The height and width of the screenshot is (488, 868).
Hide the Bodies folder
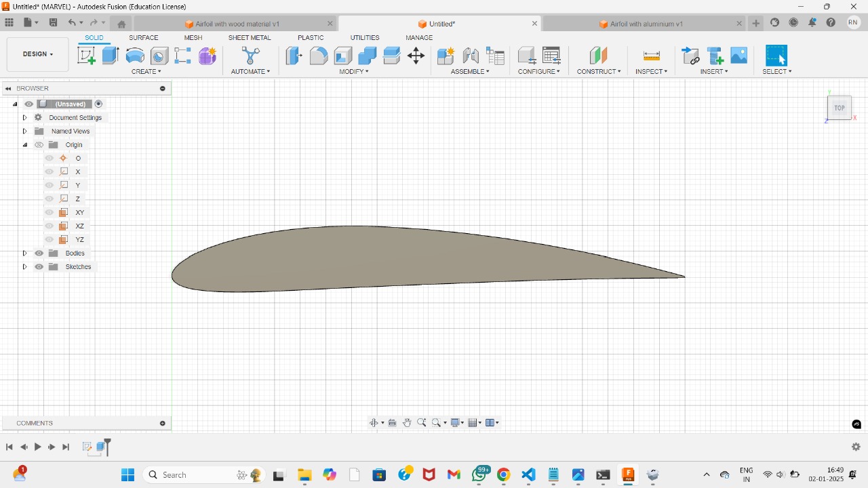point(39,253)
